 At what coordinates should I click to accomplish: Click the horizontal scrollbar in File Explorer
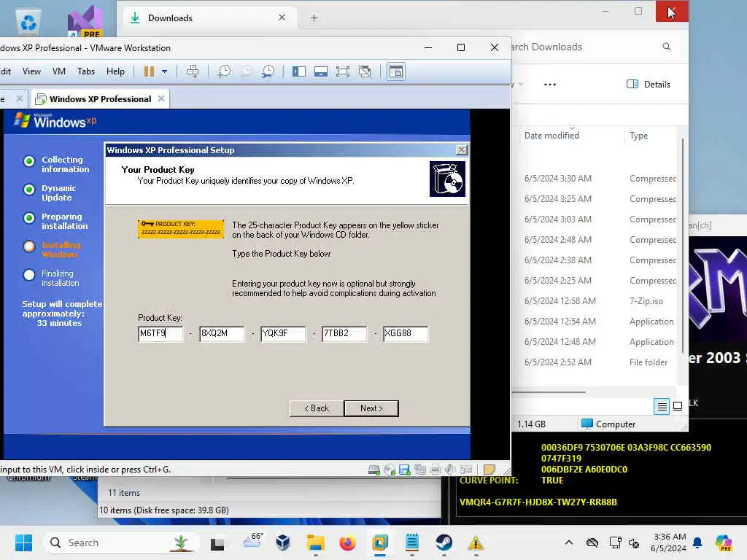click(549, 392)
